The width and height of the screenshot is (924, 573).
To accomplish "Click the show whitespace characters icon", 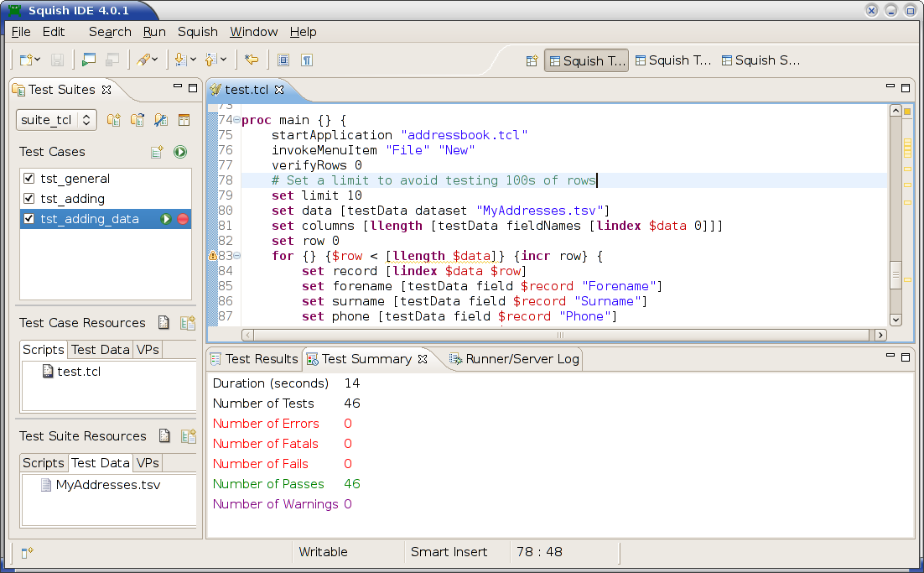I will click(x=308, y=60).
